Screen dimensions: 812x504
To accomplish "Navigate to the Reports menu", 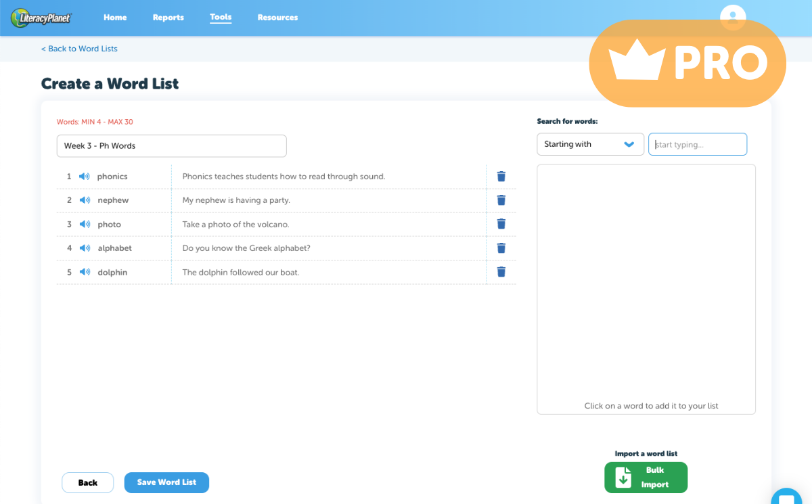I will click(168, 18).
